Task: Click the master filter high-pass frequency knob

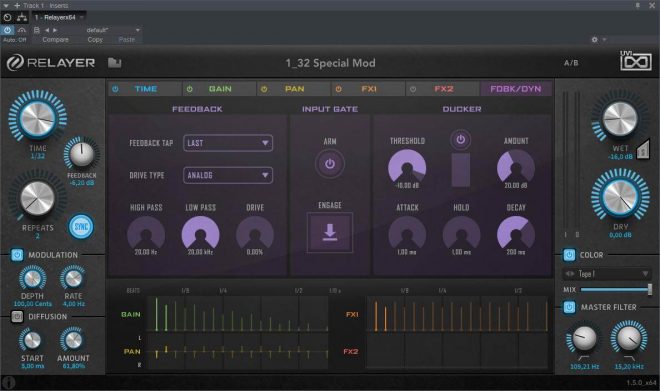Action: 584,338
